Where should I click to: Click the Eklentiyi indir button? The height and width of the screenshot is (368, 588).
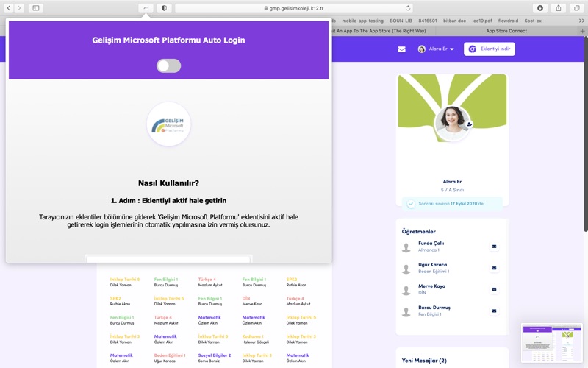click(490, 49)
